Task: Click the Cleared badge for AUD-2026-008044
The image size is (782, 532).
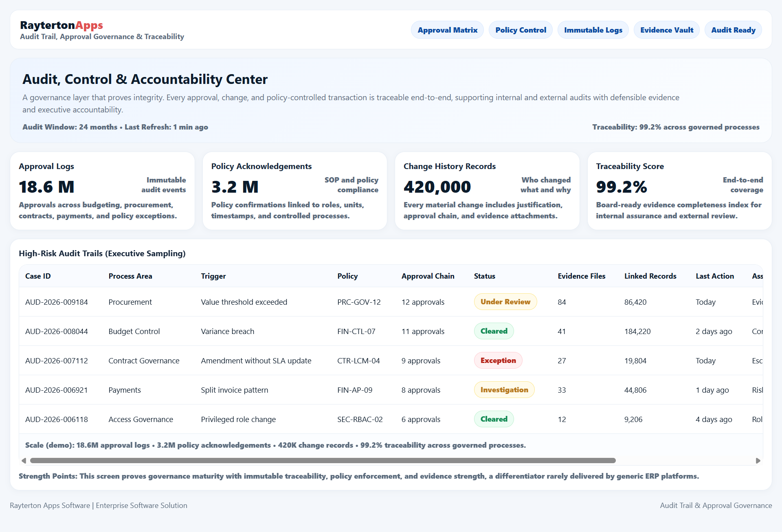Action: 494,331
